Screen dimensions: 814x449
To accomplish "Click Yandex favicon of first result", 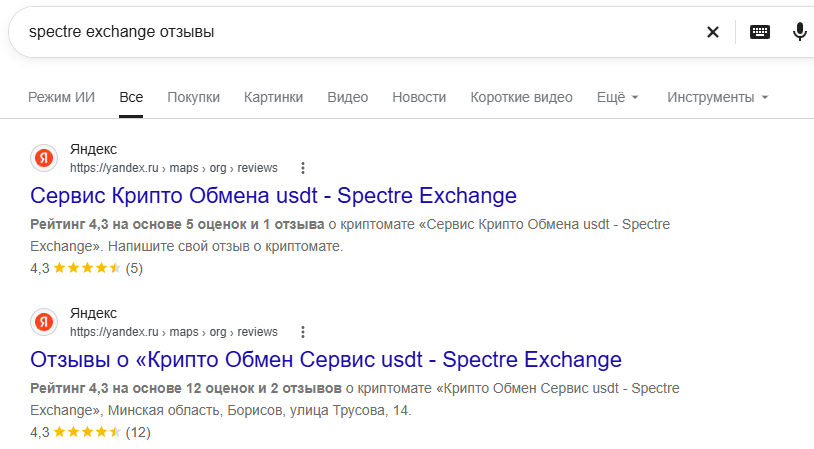I will [x=44, y=158].
